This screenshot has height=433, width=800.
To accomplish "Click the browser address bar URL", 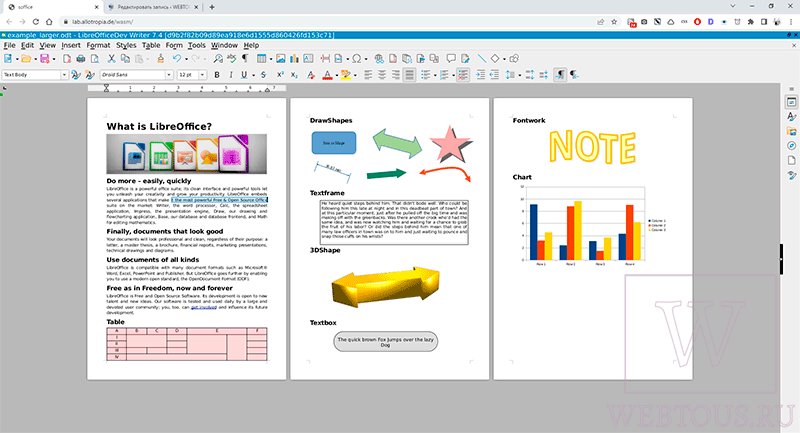I will click(103, 22).
